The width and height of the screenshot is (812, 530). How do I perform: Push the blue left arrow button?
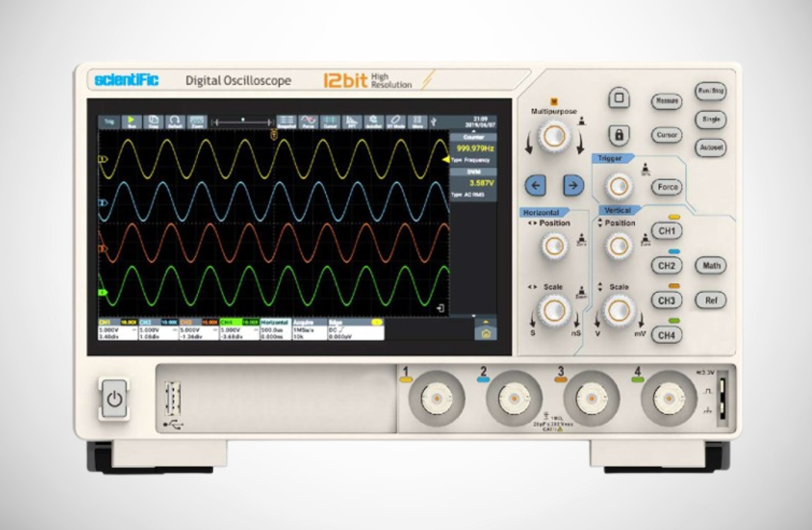click(535, 185)
